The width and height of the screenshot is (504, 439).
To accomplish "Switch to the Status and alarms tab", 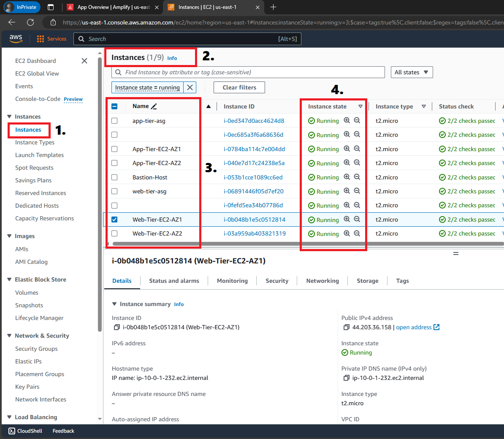I will pos(174,281).
